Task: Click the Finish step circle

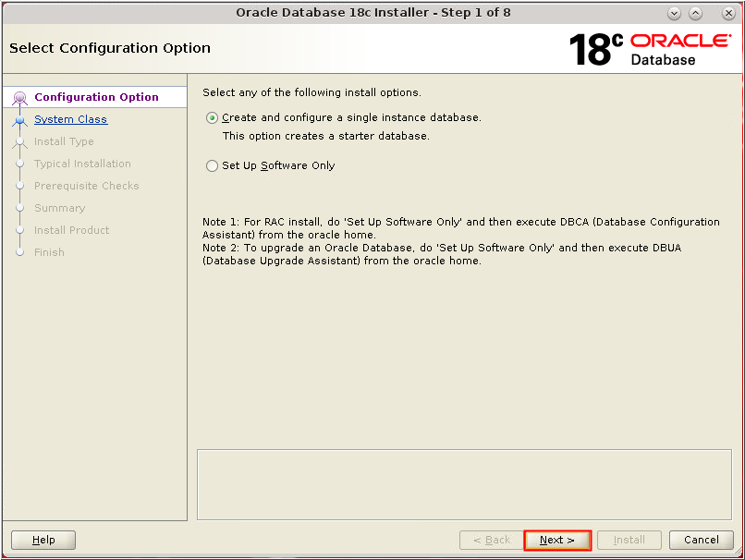Action: pos(20,252)
